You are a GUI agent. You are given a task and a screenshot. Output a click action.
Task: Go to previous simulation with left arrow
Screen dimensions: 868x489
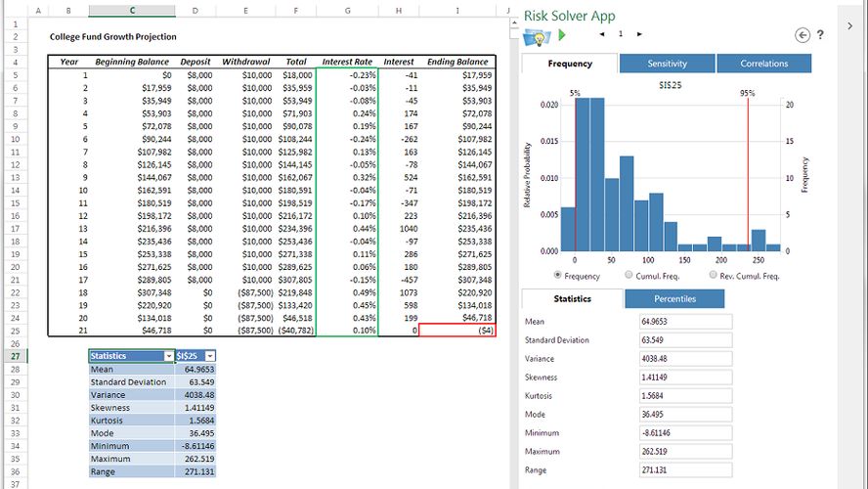[602, 34]
